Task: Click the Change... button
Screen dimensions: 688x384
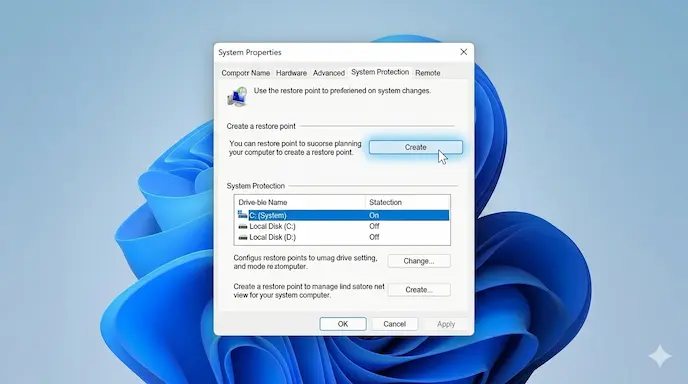Action: coord(419,261)
